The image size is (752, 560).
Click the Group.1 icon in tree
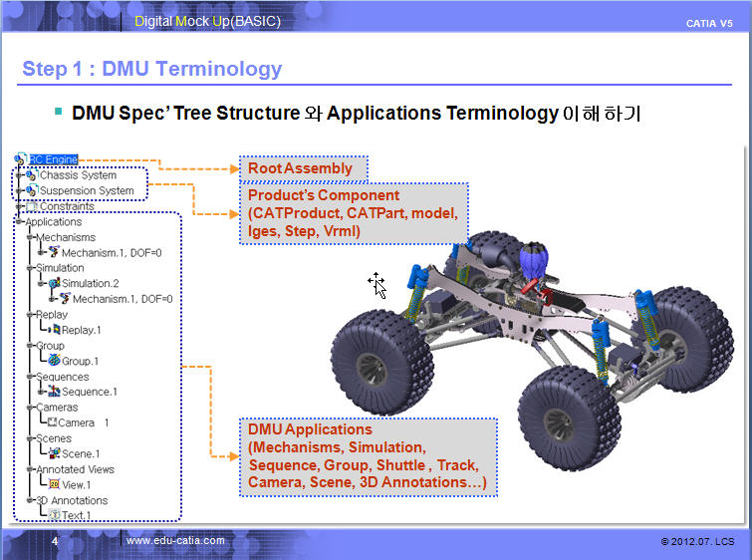pyautogui.click(x=54, y=361)
